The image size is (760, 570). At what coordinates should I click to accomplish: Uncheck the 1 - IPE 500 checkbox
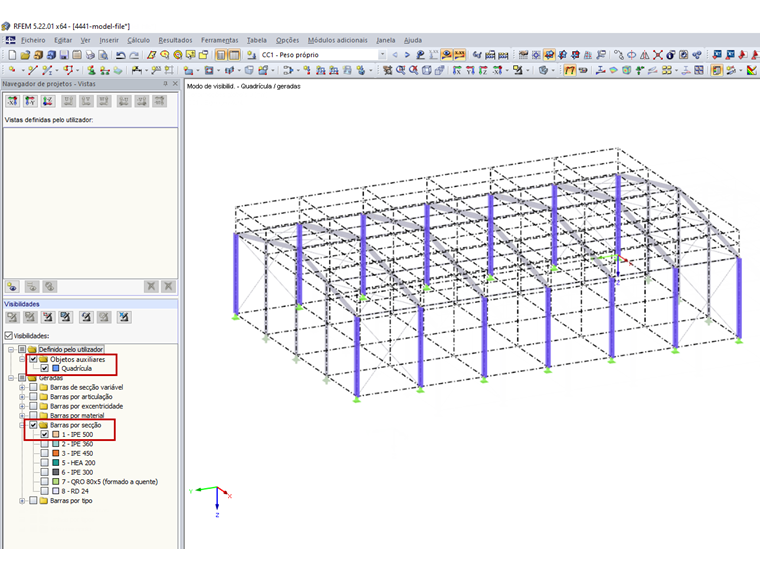[45, 434]
